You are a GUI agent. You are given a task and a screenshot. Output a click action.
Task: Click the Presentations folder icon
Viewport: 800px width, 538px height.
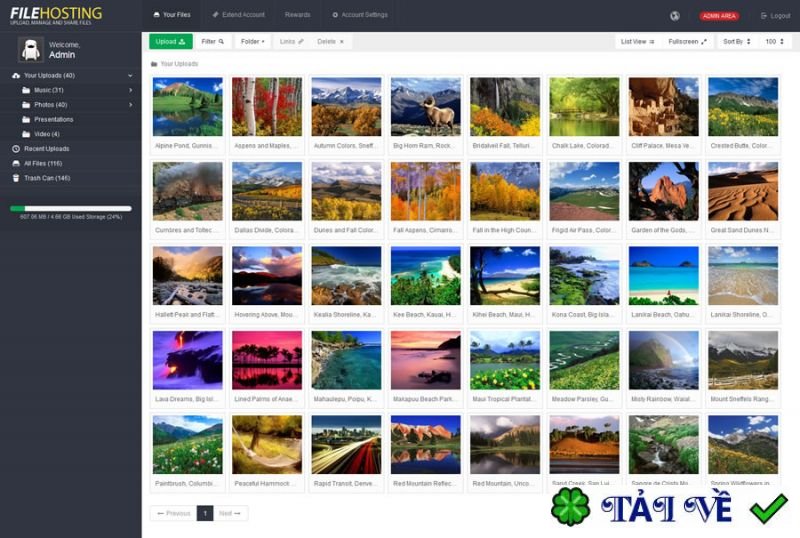pyautogui.click(x=26, y=119)
